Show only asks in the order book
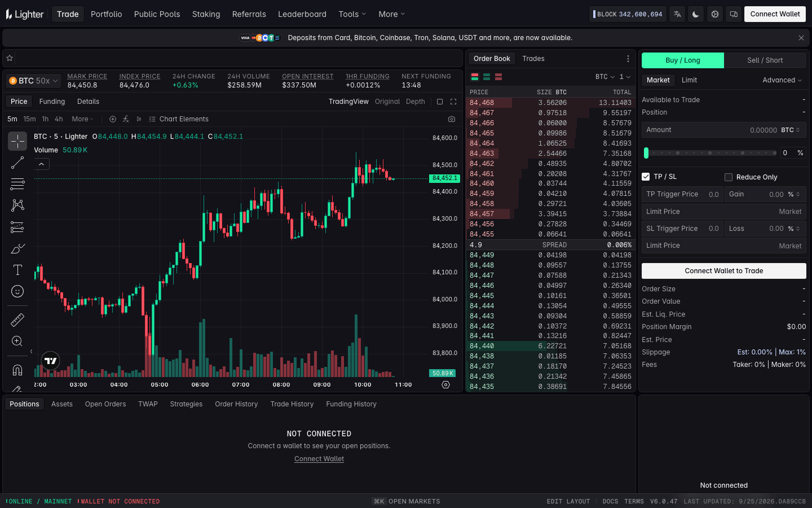812x508 pixels. tap(498, 77)
